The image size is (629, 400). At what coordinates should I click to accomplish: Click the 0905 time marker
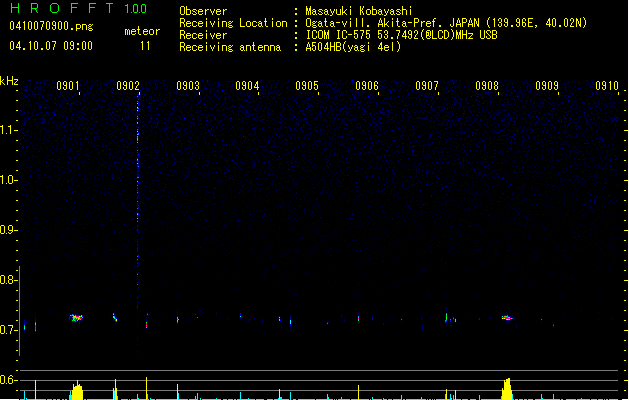(307, 86)
